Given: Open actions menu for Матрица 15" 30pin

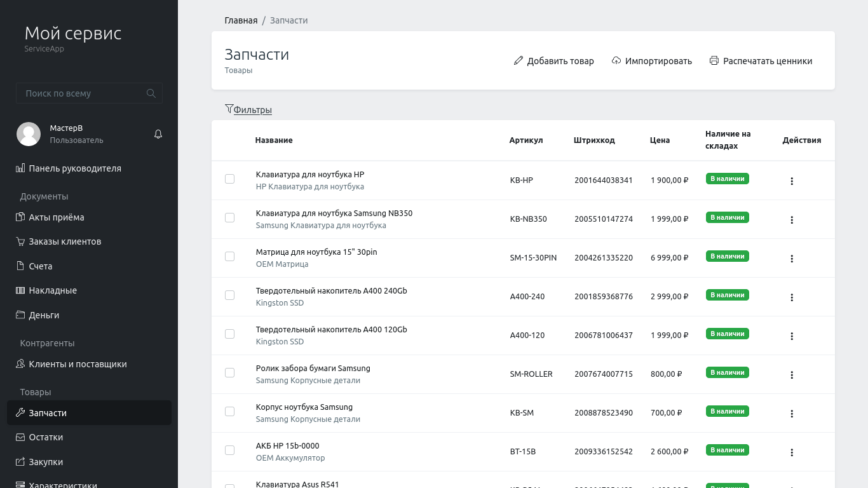Looking at the screenshot, I should pos(792,259).
